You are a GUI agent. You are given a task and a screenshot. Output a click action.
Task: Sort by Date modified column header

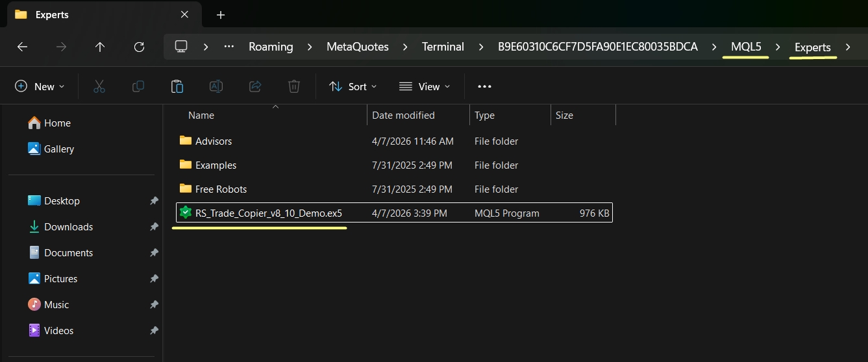pyautogui.click(x=403, y=115)
